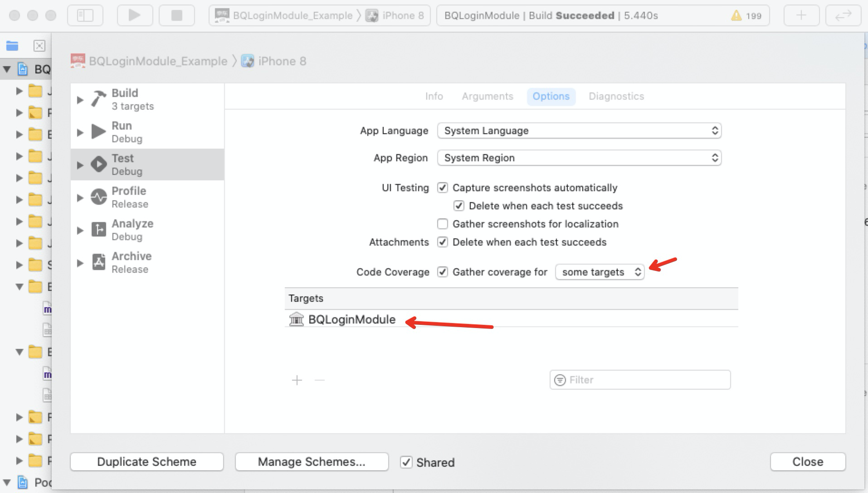
Task: Select the Run action play icon
Action: (98, 131)
